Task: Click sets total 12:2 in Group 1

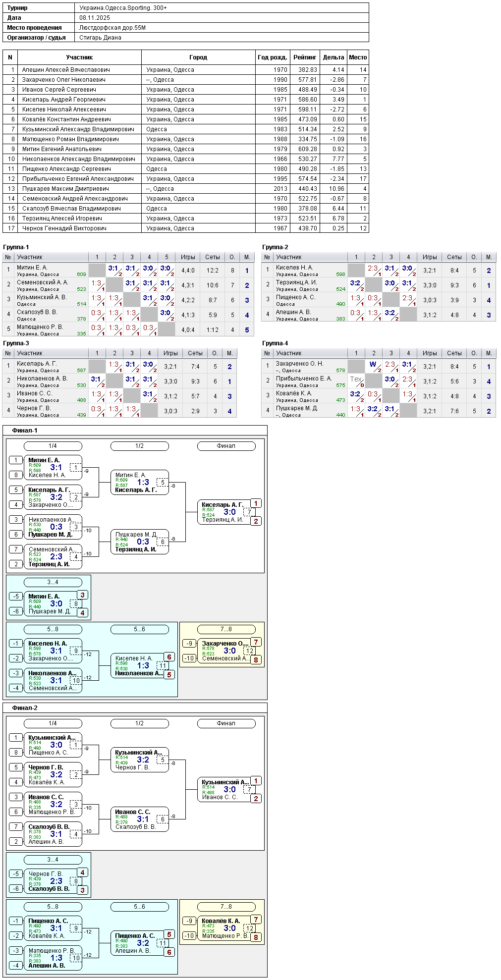Action: click(x=213, y=271)
